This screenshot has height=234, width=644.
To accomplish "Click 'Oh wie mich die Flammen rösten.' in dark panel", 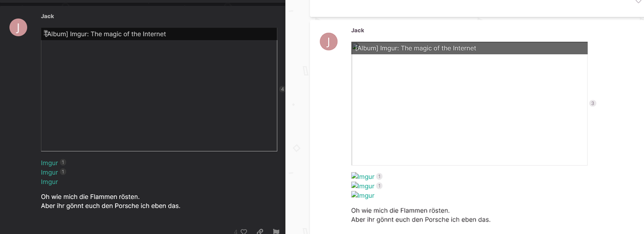I will 90,196.
